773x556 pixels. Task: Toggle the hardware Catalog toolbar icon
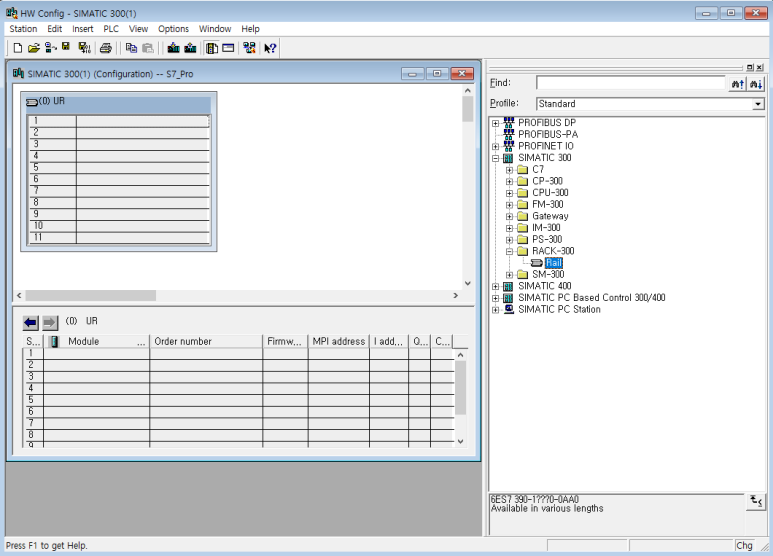tap(212, 48)
